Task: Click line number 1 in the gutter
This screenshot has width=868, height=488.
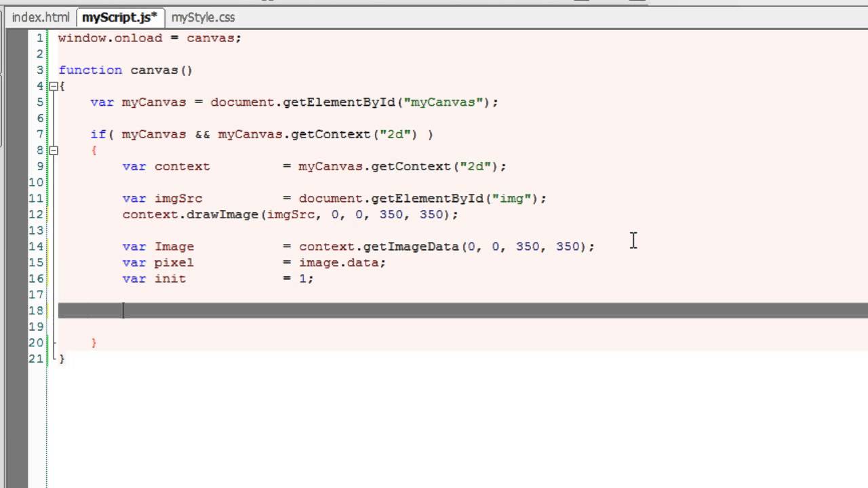Action: click(40, 38)
